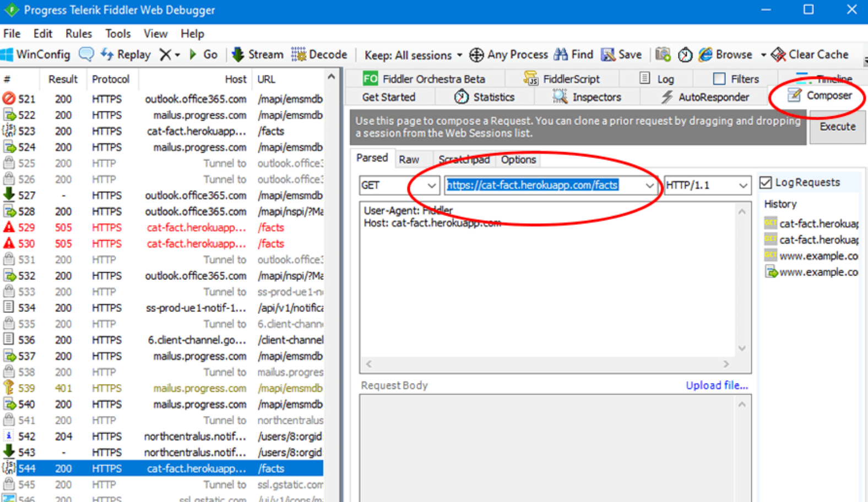Screen dimensions: 868x502
Task: Open the Statistics tab
Action: (x=484, y=97)
